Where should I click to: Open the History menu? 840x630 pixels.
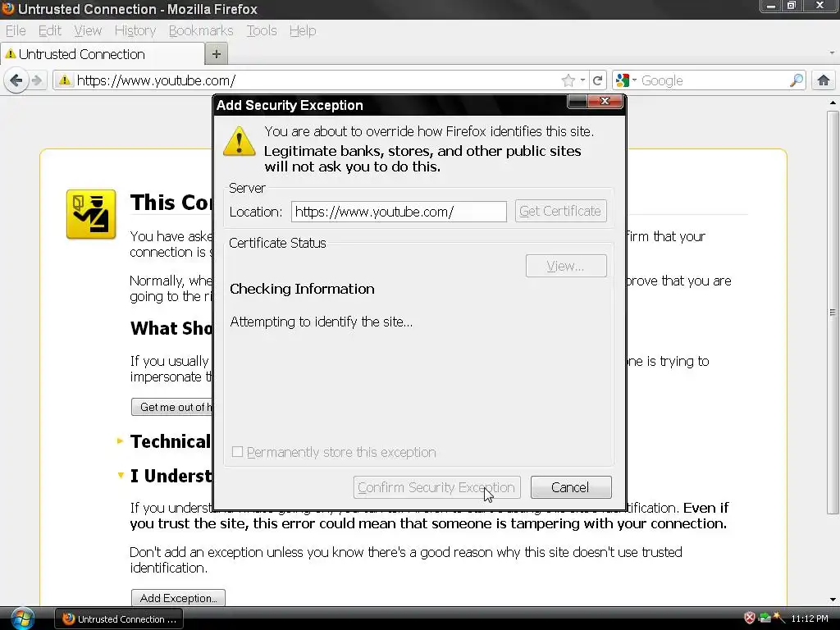pyautogui.click(x=135, y=30)
